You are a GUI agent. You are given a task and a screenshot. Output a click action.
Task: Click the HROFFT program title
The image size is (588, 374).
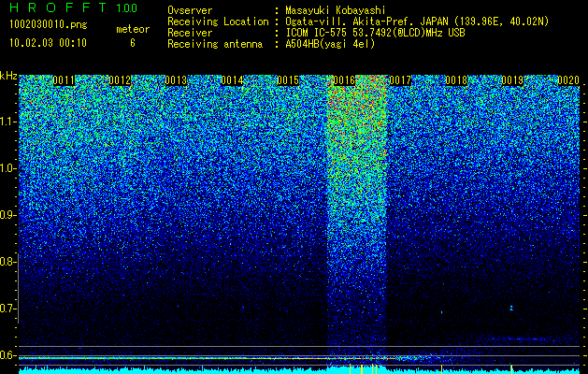tap(58, 7)
